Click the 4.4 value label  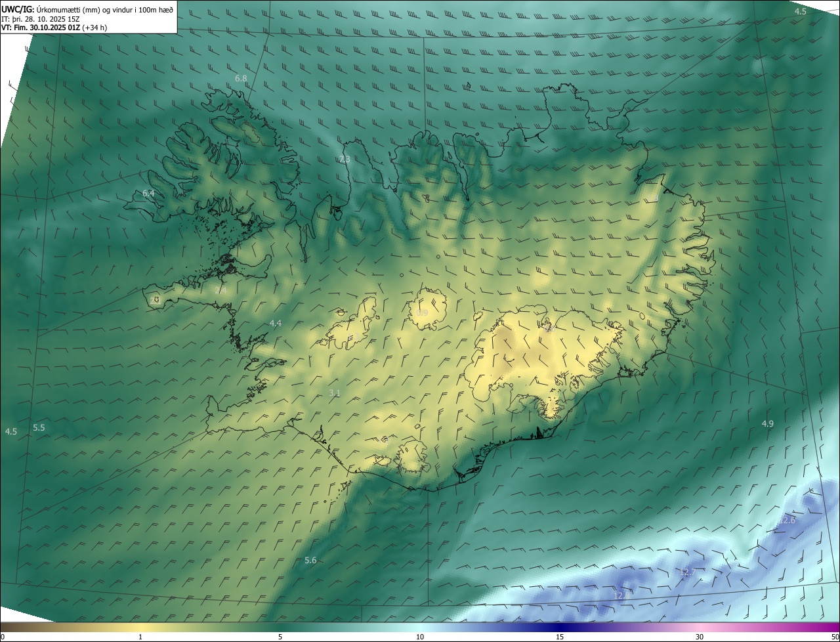[x=276, y=323]
